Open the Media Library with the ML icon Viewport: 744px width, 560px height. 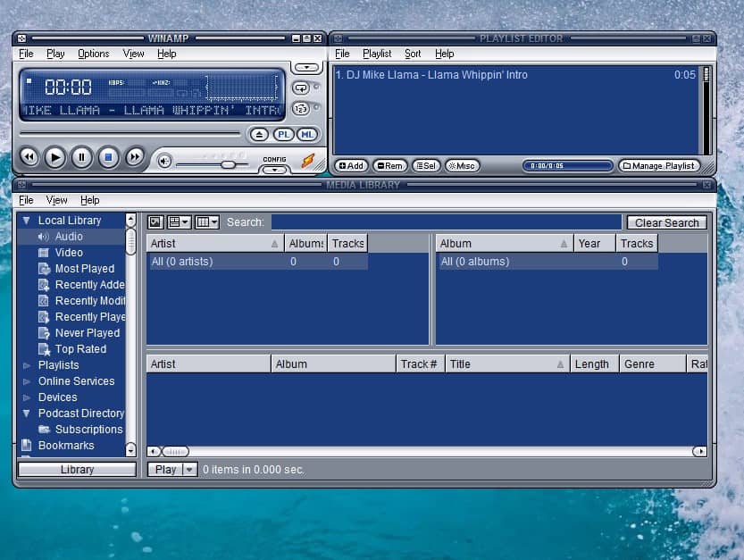tap(307, 134)
